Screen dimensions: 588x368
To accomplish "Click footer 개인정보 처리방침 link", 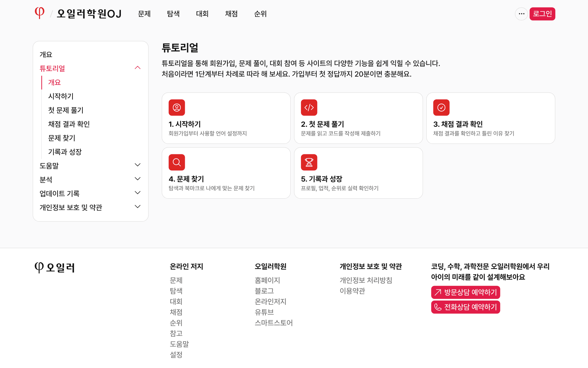I will 366,280.
